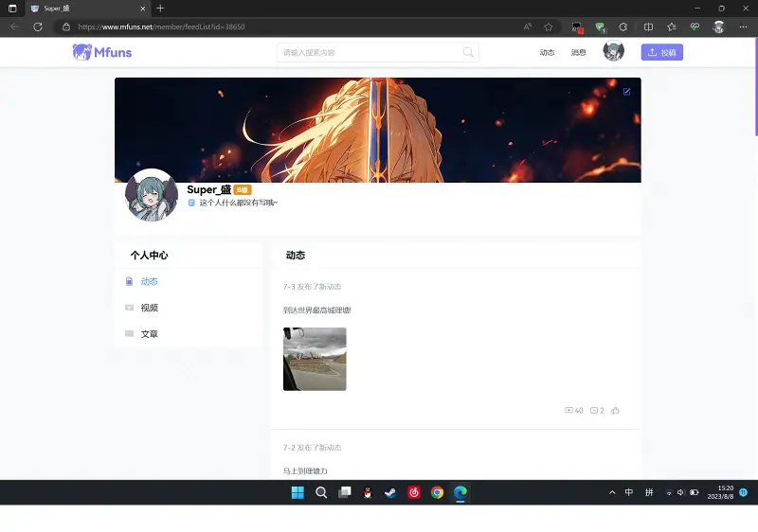Click the search magnifier icon in the search box
The height and width of the screenshot is (532, 758).
pos(468,52)
